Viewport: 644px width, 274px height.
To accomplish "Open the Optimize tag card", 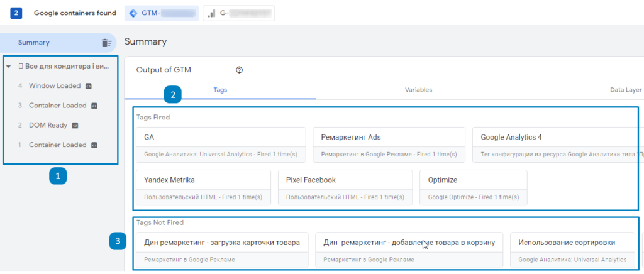I will 474,187.
